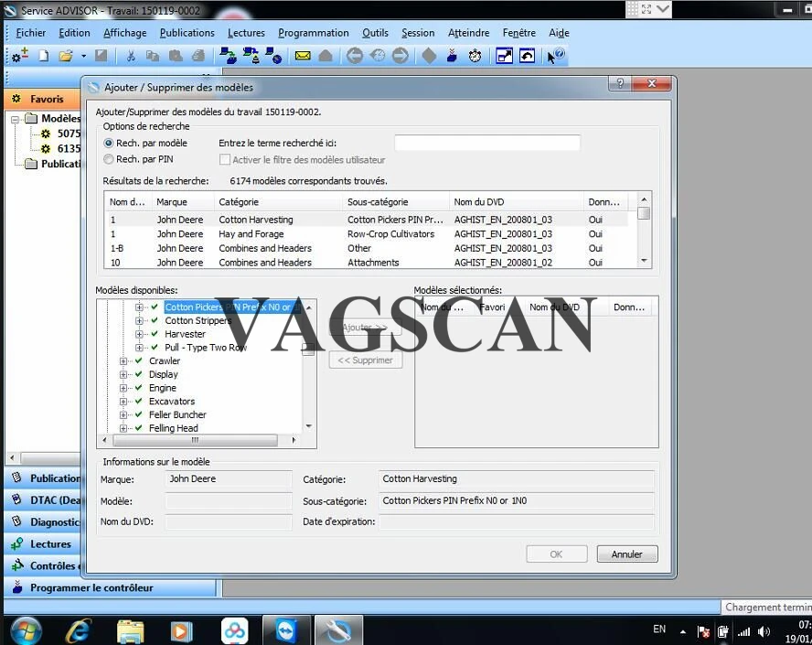Image resolution: width=812 pixels, height=645 pixels.
Task: Click the restore window arrow toolbar icon
Action: tap(528, 56)
